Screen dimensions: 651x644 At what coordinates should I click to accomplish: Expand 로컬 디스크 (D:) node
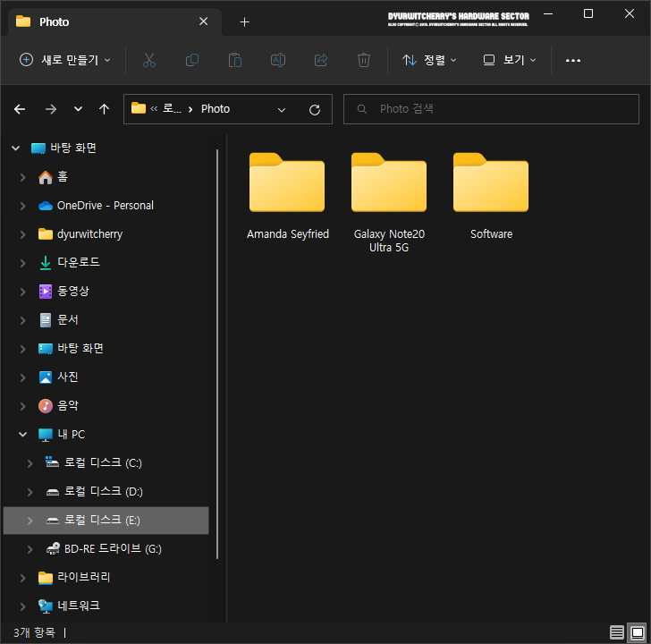click(x=30, y=492)
